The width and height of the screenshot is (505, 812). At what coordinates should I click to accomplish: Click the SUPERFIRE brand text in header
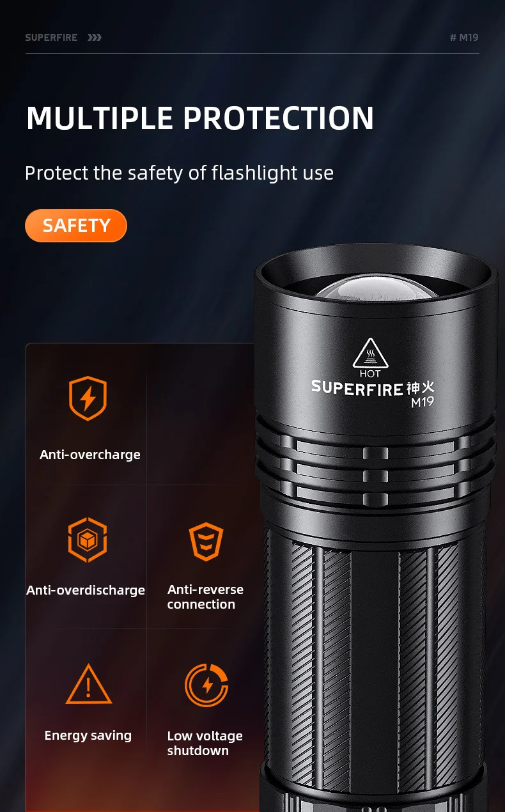pyautogui.click(x=51, y=38)
